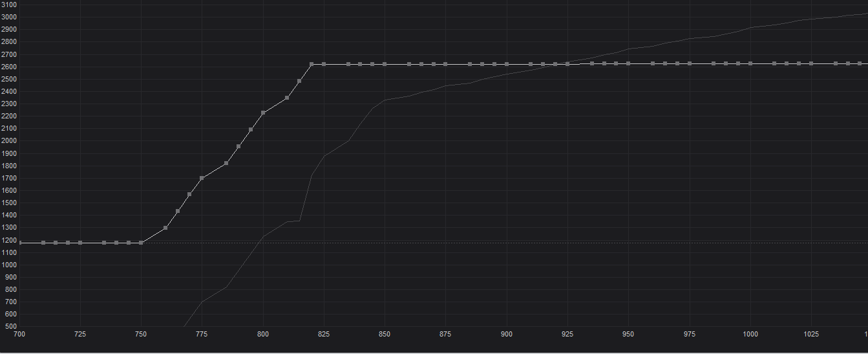This screenshot has height=354, width=868.
Task: Select the curve point at 810 mV near 2350 MHz
Action: [x=287, y=98]
